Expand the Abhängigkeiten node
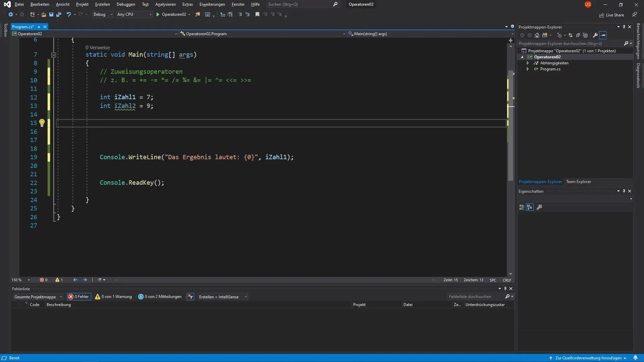This screenshot has width=644, height=362. [x=528, y=63]
